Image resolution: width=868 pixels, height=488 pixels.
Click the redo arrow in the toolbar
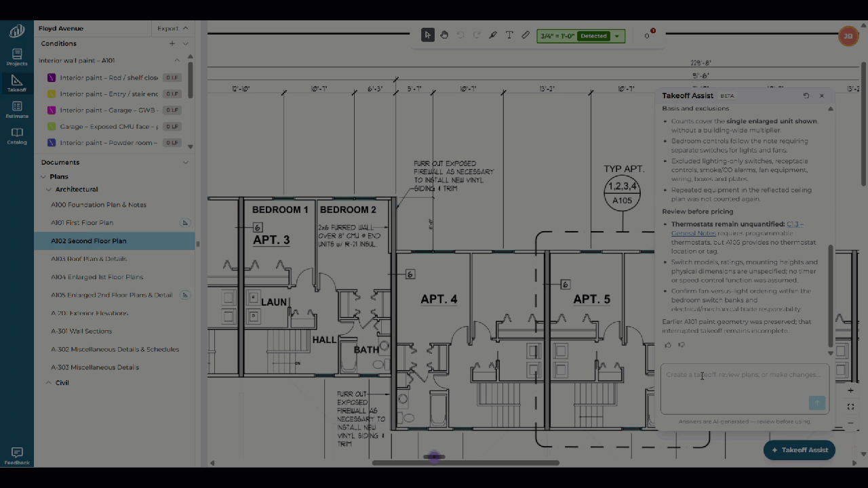pos(477,35)
